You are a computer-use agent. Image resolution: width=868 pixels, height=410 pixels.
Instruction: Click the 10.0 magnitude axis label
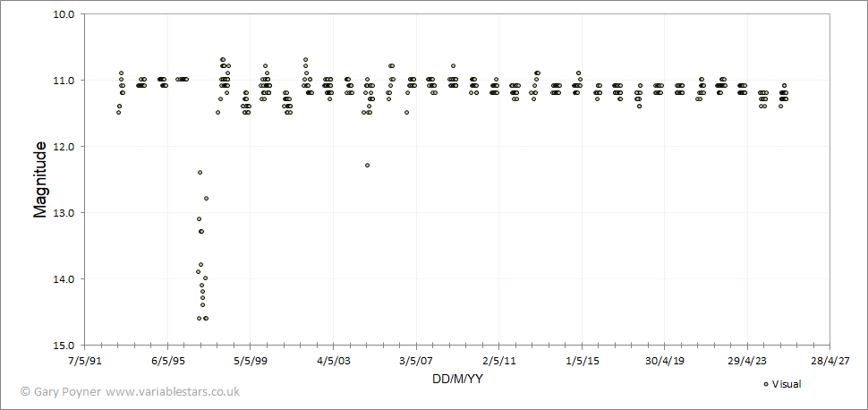63,13
